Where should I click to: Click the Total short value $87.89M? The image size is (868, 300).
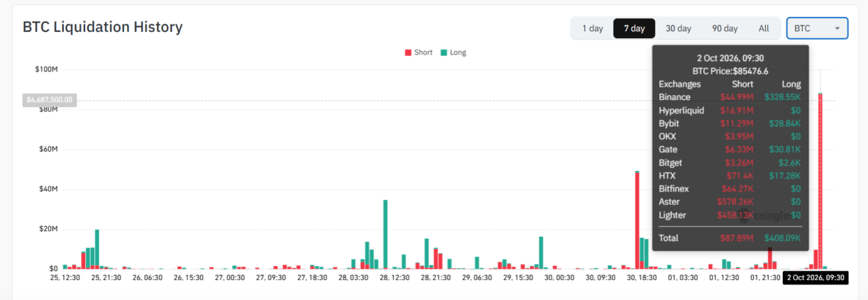(x=738, y=238)
